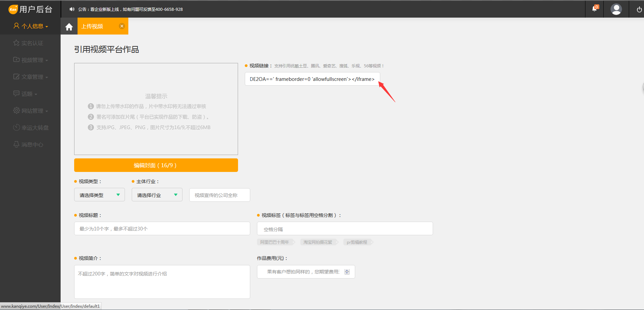Click the user avatar icon
Image resolution: width=644 pixels, height=310 pixels.
(616, 9)
